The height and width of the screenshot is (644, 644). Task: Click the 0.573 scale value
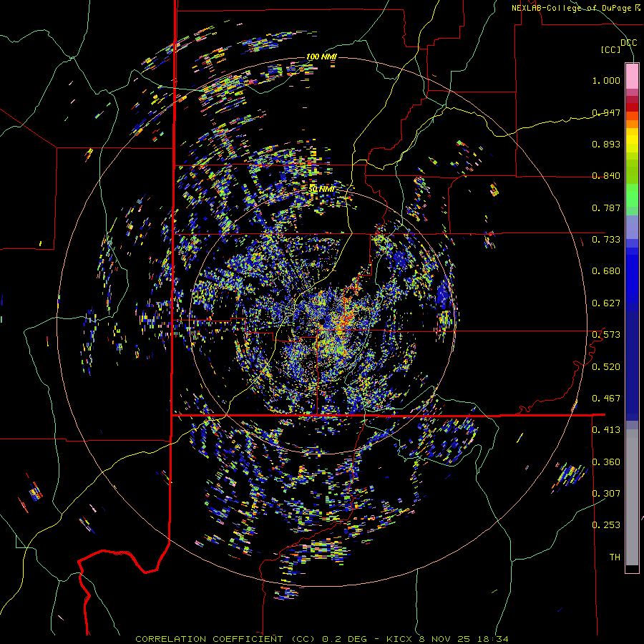click(x=606, y=335)
